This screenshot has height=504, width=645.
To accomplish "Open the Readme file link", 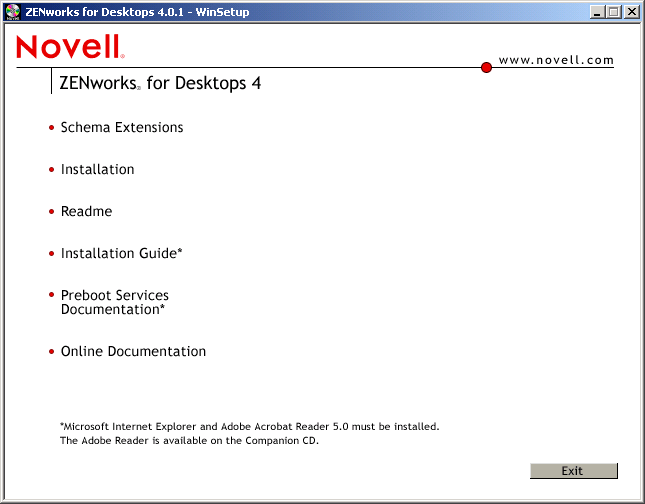I will (86, 211).
